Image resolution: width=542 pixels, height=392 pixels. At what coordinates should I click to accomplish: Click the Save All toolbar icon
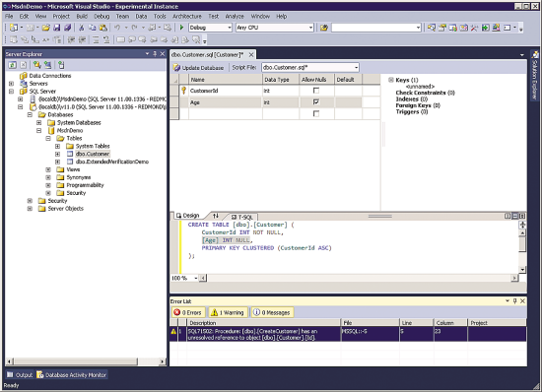coord(67,28)
